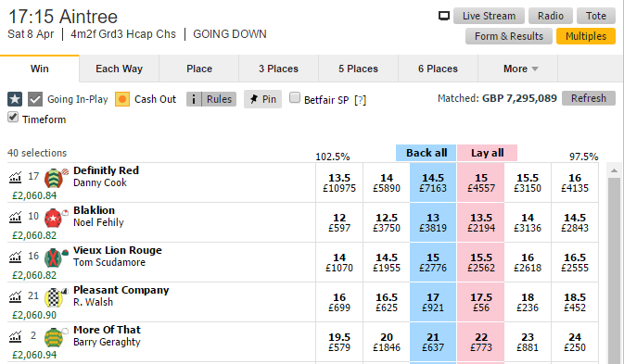Select the blue 14.5 back price for Definitly Red

[433, 182]
